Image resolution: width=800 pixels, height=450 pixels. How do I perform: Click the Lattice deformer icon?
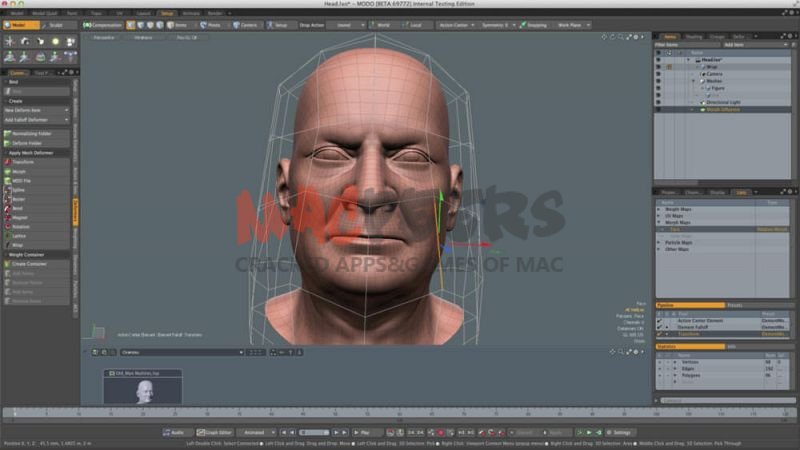pyautogui.click(x=8, y=235)
